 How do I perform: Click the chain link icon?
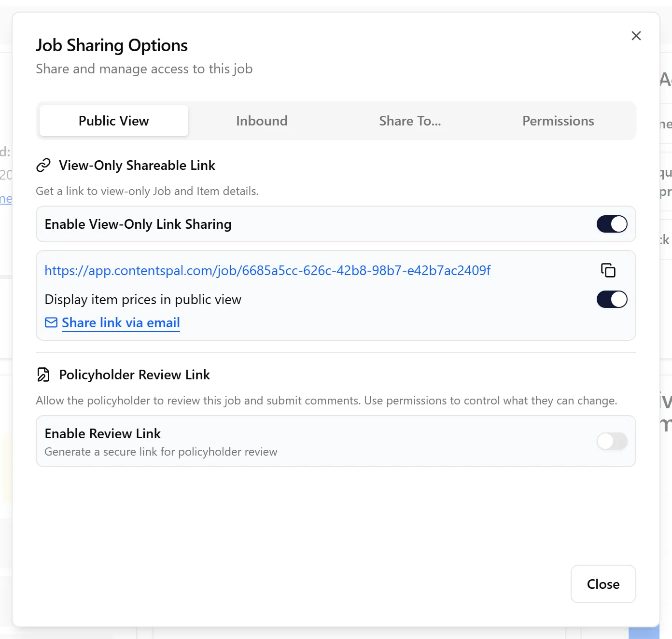coord(43,166)
